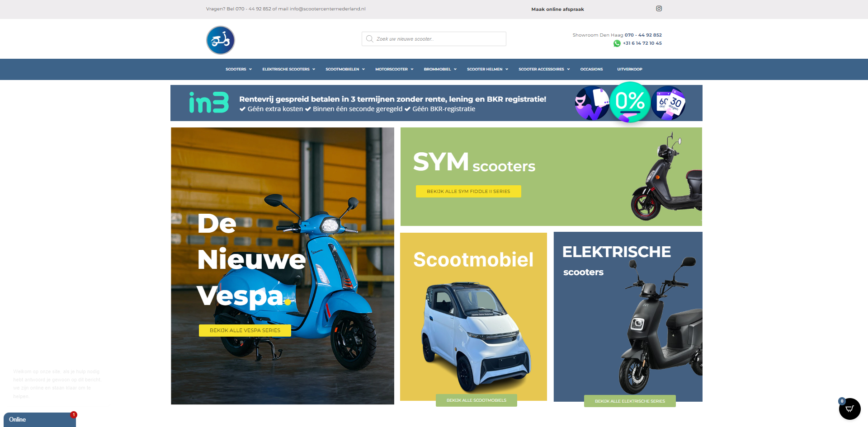
Task: Click the 0% rente badge
Action: pyautogui.click(x=630, y=102)
